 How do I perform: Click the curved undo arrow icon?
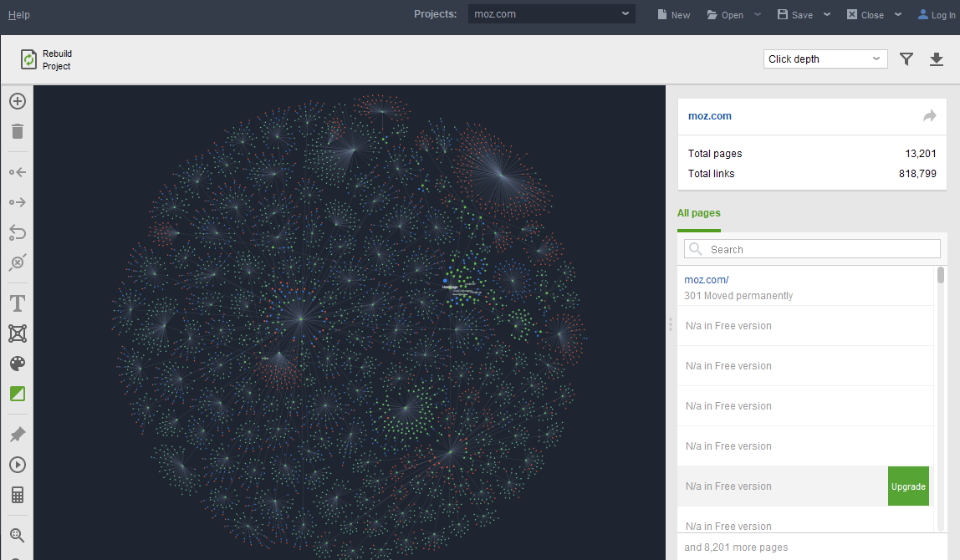tap(17, 232)
